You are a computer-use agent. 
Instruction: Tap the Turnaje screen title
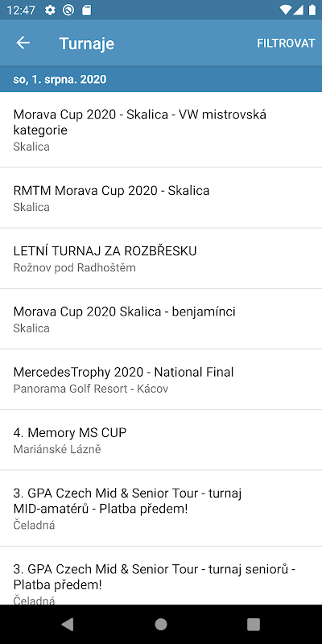pyautogui.click(x=87, y=43)
